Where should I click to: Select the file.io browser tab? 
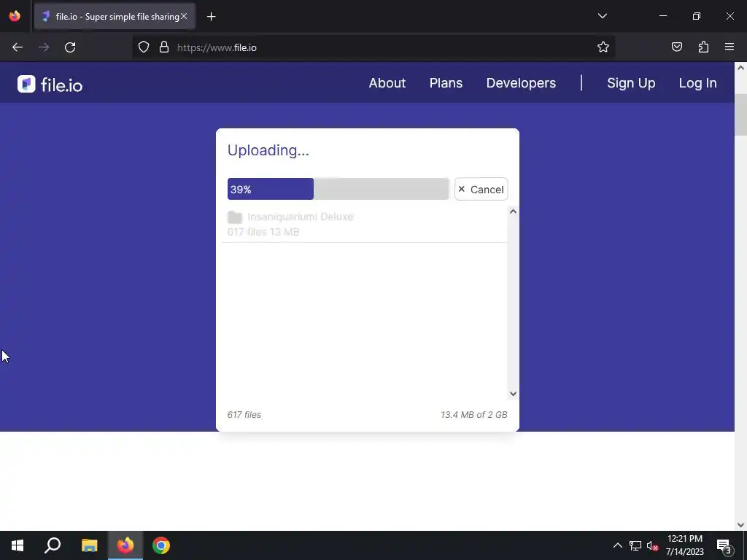(115, 17)
